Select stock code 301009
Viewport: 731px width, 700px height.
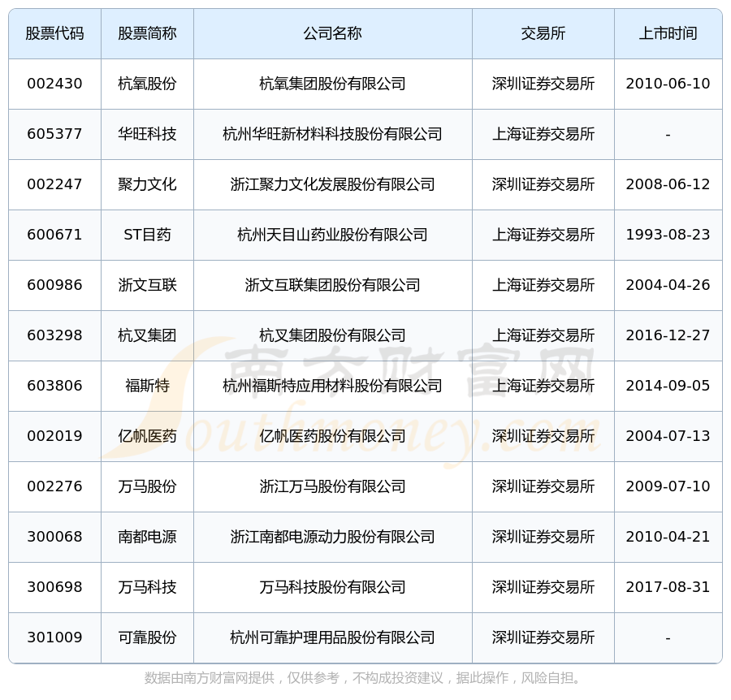click(54, 637)
